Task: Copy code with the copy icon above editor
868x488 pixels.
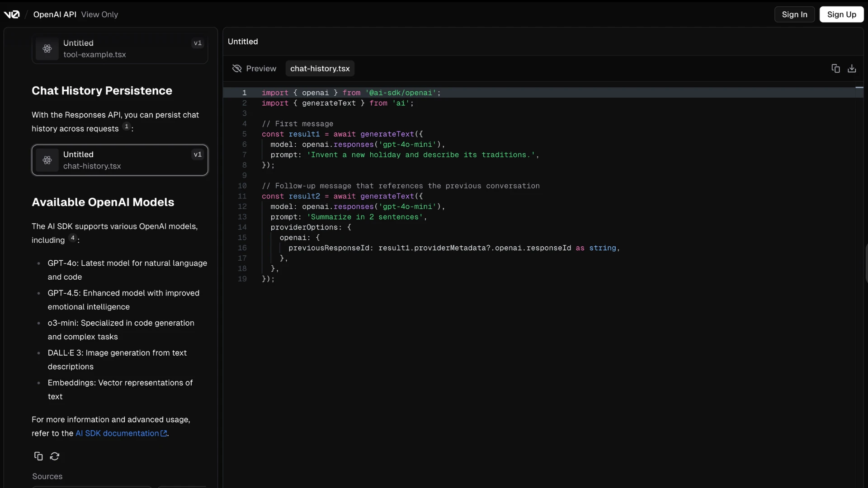Action: (835, 69)
